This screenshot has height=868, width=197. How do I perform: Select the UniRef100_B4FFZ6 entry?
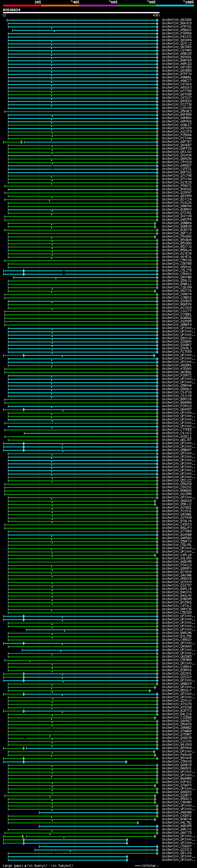(x=177, y=149)
